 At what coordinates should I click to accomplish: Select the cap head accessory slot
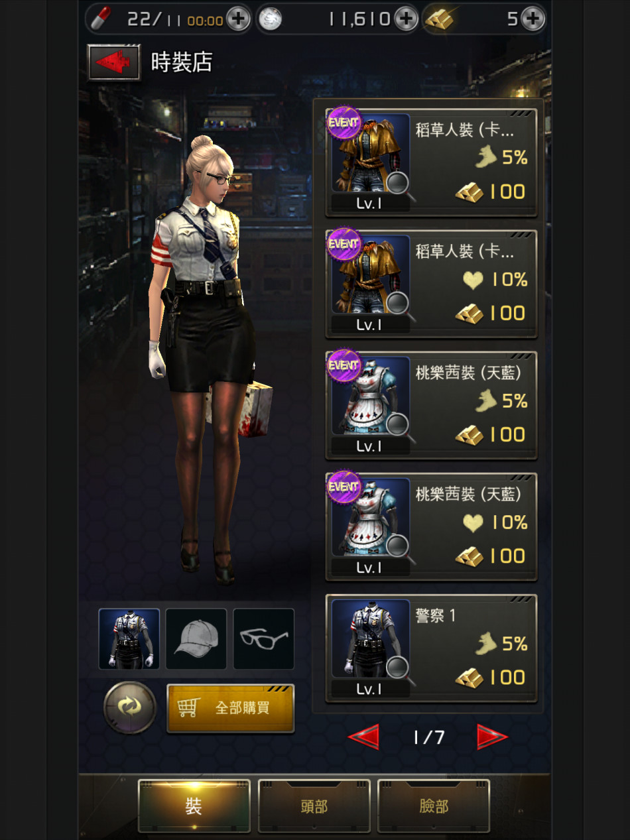point(196,638)
